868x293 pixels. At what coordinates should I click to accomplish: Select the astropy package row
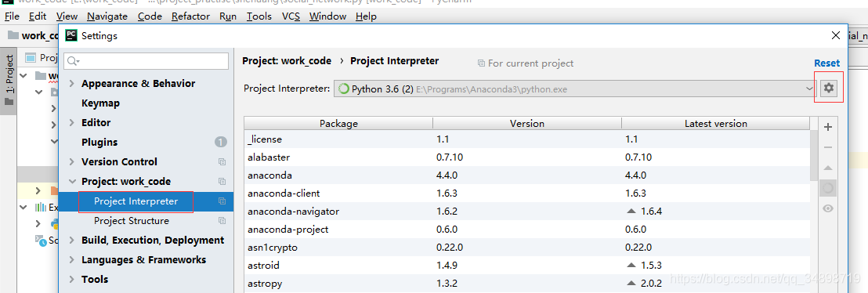pyautogui.click(x=527, y=284)
